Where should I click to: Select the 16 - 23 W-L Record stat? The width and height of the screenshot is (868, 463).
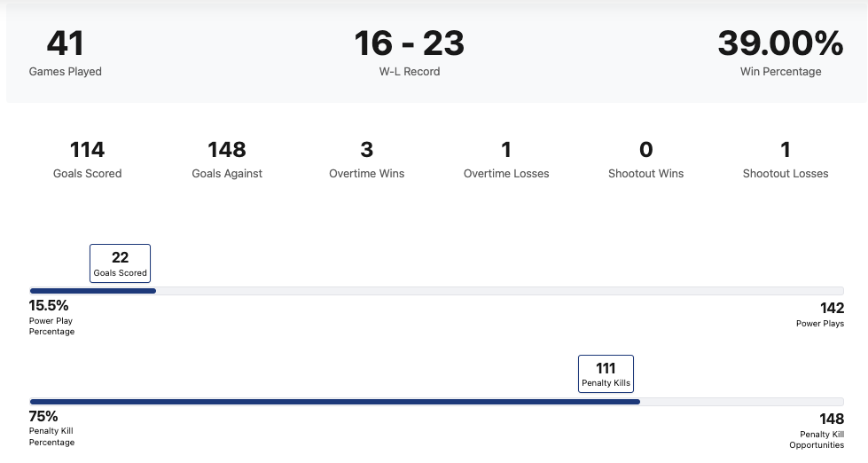[409, 51]
